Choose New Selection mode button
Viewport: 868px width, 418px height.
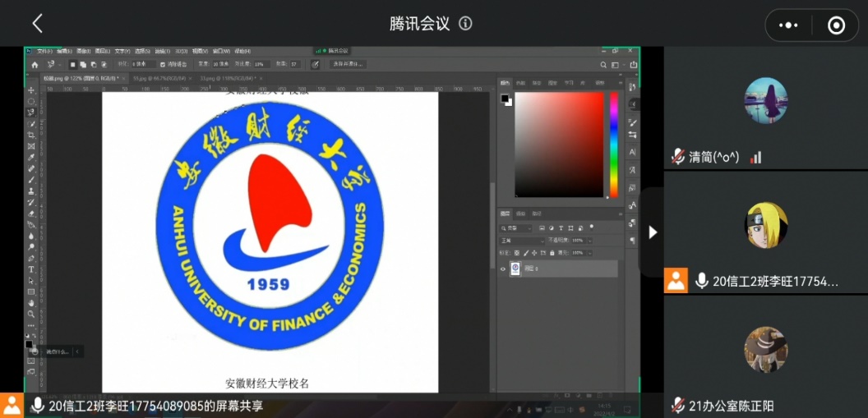coord(72,65)
